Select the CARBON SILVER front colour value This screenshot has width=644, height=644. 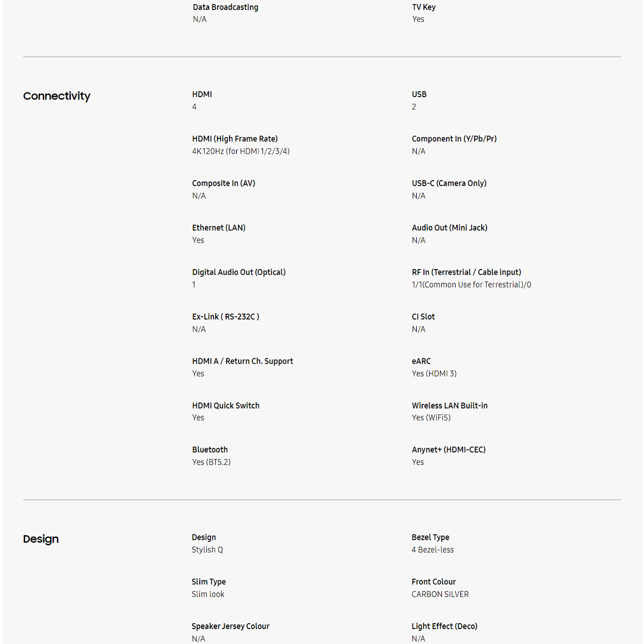(x=440, y=595)
